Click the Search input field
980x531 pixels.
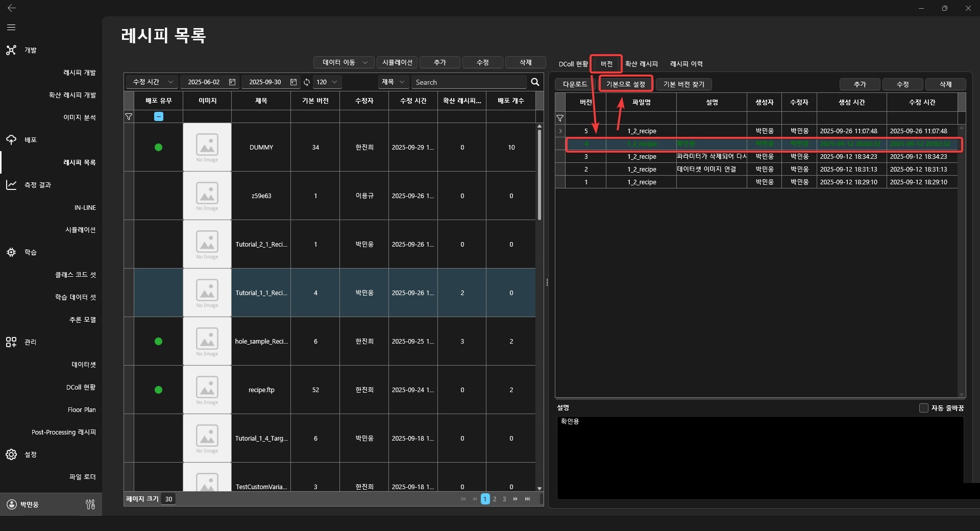coord(469,82)
